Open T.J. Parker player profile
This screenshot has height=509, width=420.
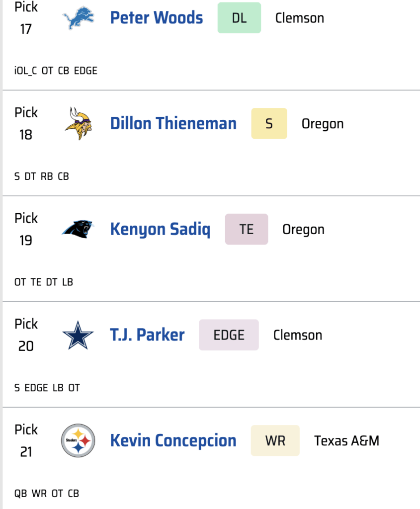click(x=147, y=335)
